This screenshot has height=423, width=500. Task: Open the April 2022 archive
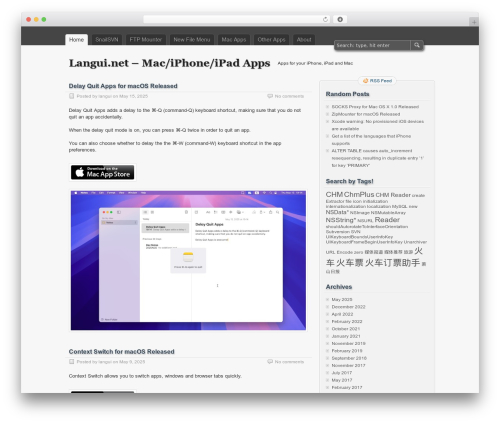(x=342, y=314)
